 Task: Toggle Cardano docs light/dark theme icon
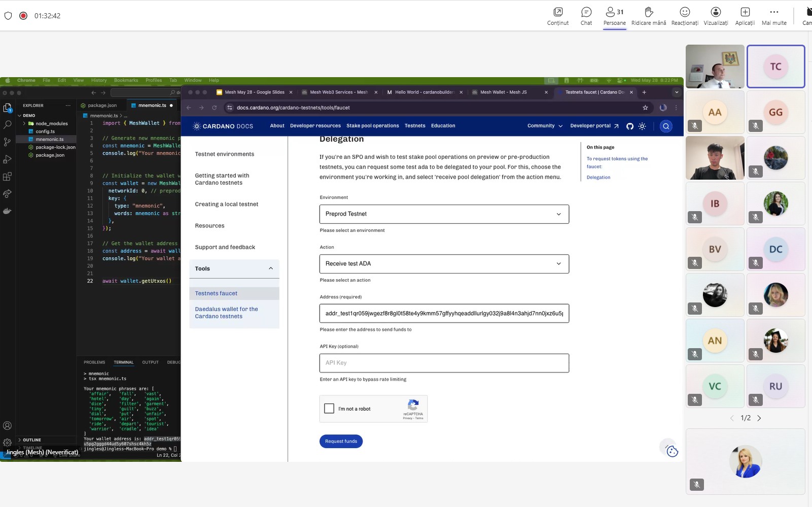click(642, 126)
